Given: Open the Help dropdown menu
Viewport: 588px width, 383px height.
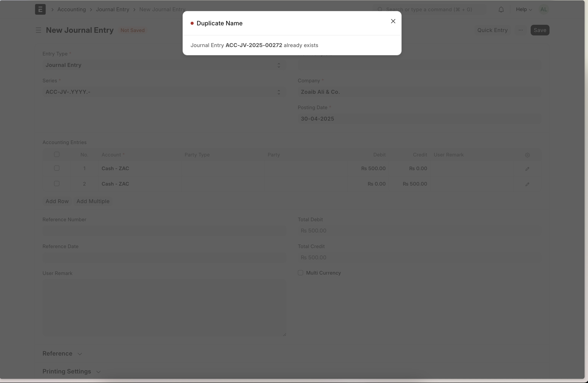Looking at the screenshot, I should 524,9.
